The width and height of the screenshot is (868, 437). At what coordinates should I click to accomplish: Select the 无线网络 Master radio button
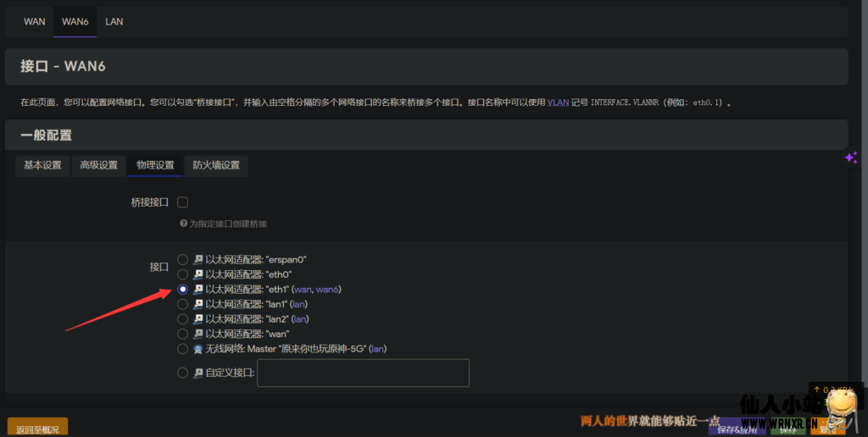tap(183, 349)
